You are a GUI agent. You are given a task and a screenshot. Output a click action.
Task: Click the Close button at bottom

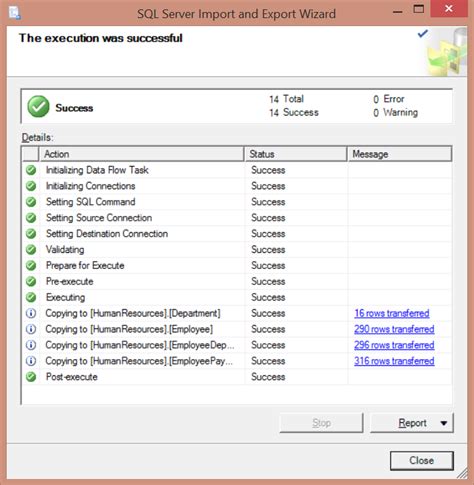[422, 461]
